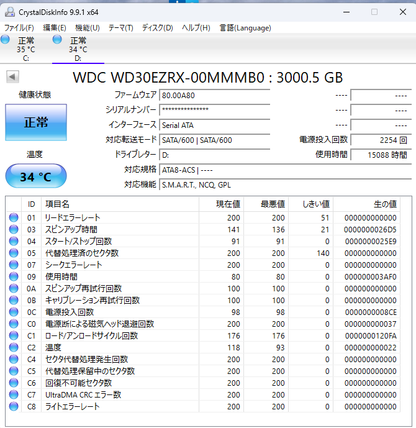Image resolution: width=416 pixels, height=428 pixels.
Task: Switch to the D: drive tab
Action: coord(78,49)
